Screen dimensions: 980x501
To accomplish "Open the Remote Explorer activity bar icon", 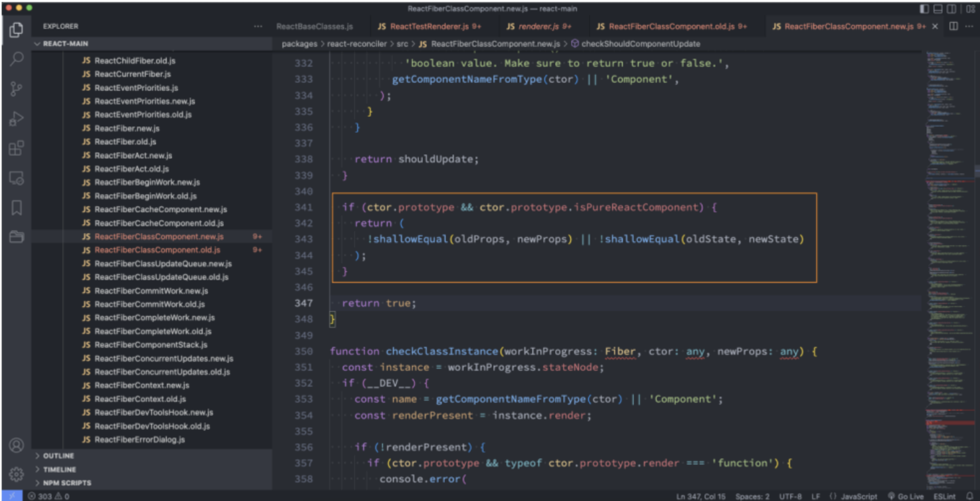I will coord(17,178).
